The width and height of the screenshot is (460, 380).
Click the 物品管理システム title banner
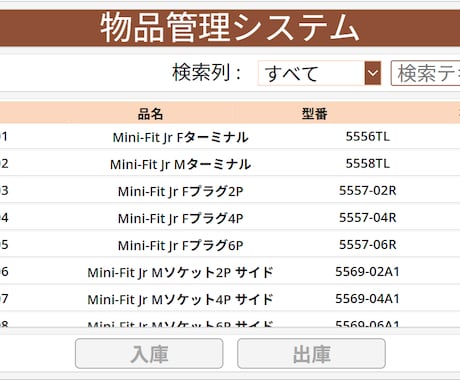coord(230,28)
